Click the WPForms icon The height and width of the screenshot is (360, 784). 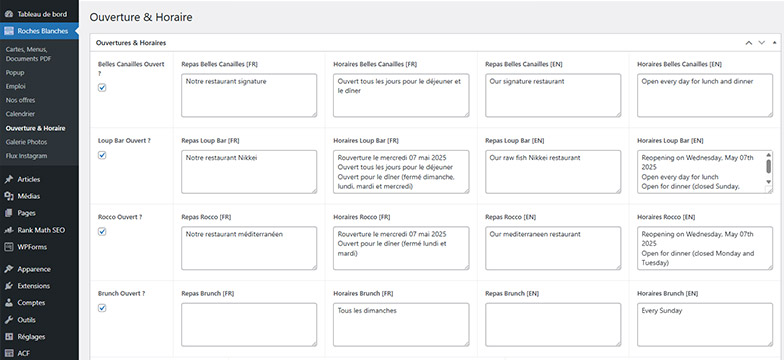pyautogui.click(x=8, y=247)
